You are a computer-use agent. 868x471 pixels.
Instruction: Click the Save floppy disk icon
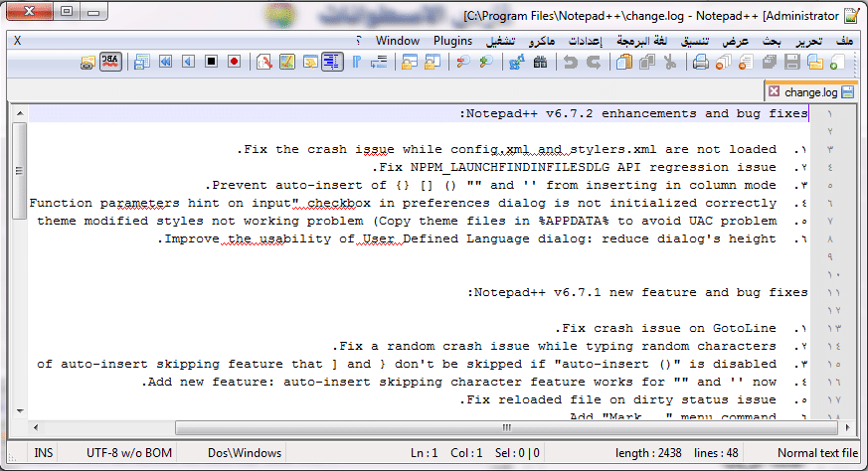click(792, 62)
